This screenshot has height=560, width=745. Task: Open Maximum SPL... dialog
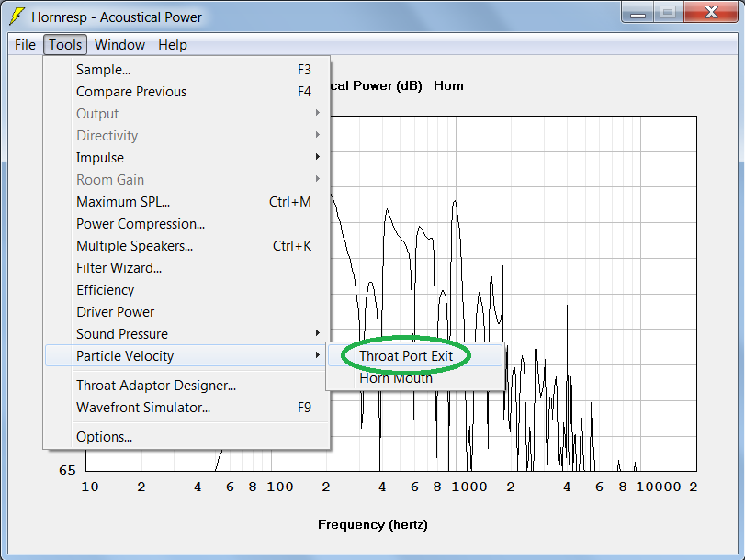pyautogui.click(x=187, y=201)
